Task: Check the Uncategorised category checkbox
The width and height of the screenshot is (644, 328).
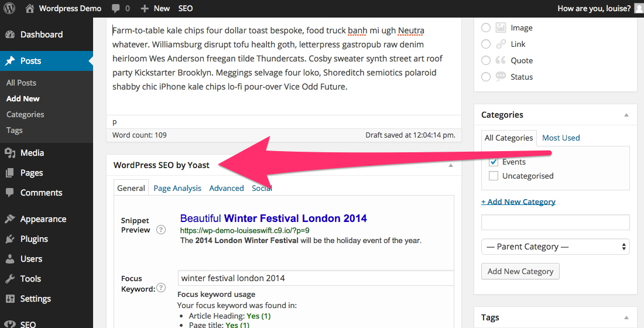Action: coord(494,176)
